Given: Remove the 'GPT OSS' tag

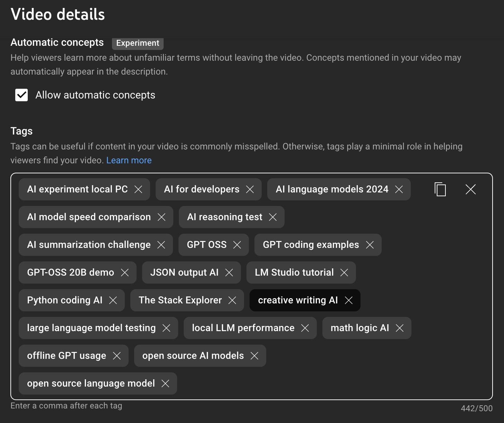Looking at the screenshot, I should click(x=237, y=245).
